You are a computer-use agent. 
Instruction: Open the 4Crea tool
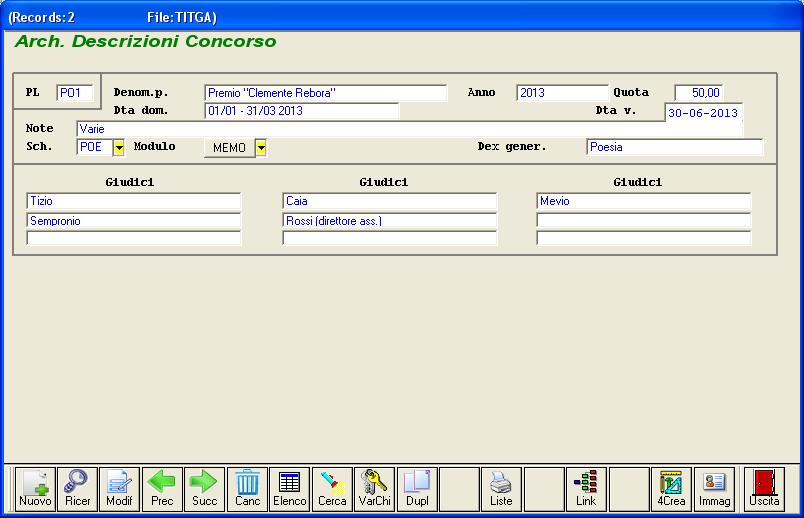671,489
